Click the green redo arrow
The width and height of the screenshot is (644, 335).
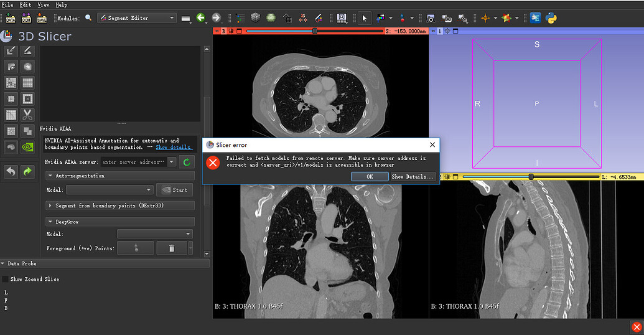(27, 171)
